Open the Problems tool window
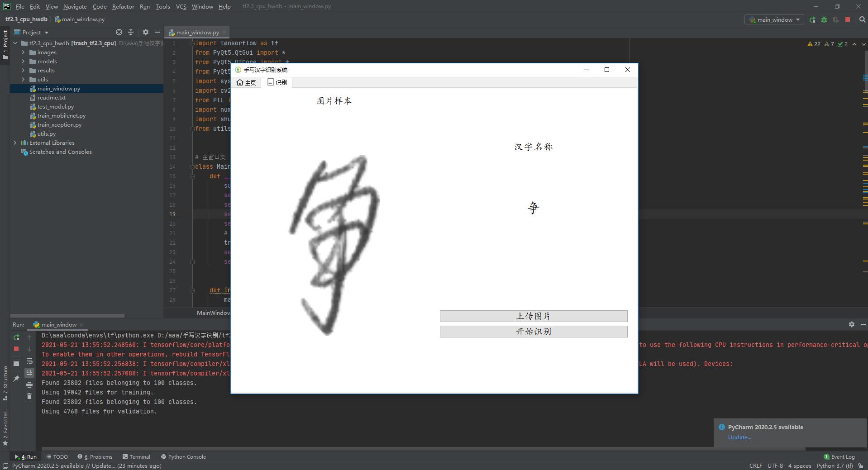Screen dimensions: 868x470 (95, 456)
